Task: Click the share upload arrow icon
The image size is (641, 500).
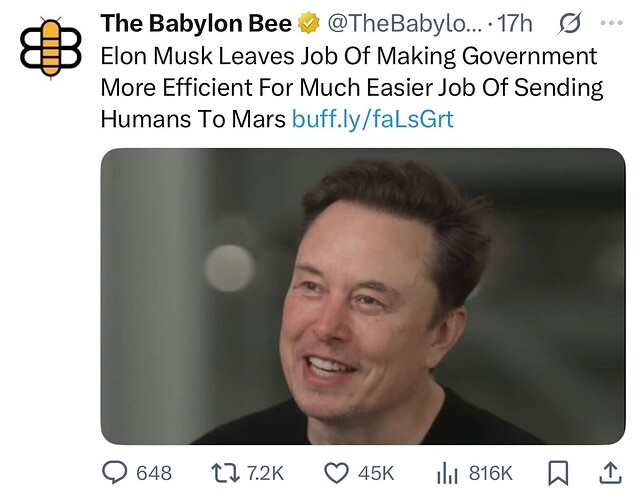Action: (x=607, y=472)
